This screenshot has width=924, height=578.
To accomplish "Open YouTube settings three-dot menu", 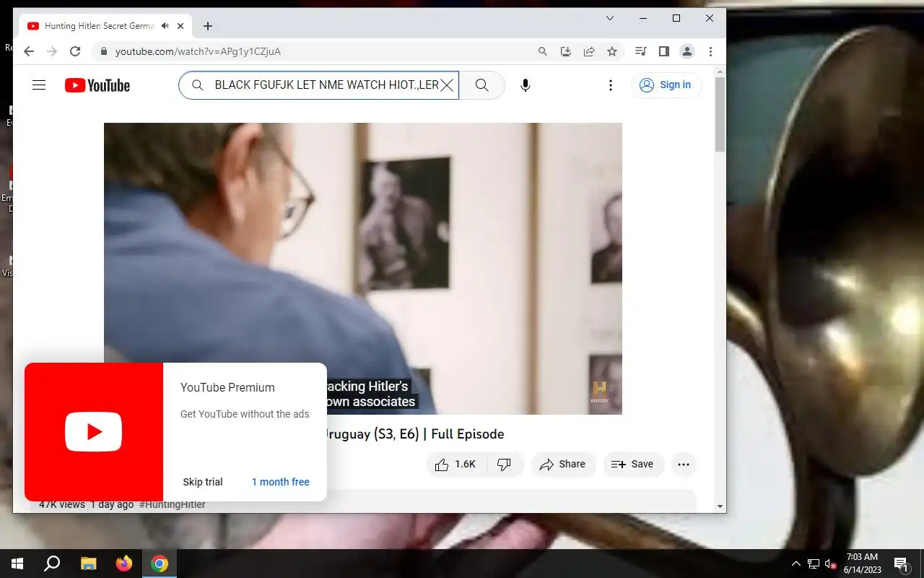I will coord(611,85).
